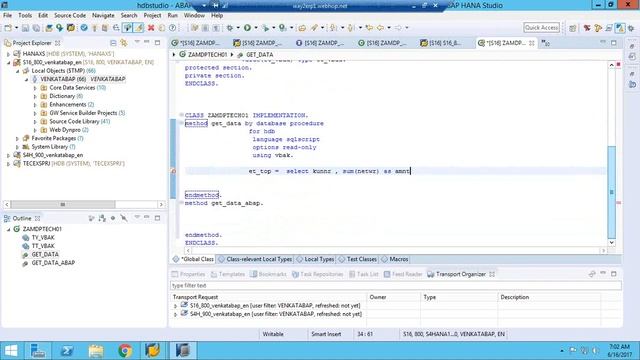Show the hidden editor tabs list
640x360 pixels.
click(x=546, y=43)
